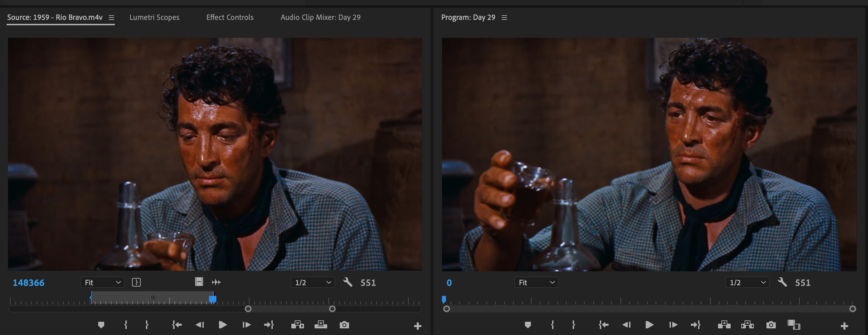This screenshot has width=868, height=335.
Task: Export frame from Source monitor camera icon
Action: (x=344, y=325)
